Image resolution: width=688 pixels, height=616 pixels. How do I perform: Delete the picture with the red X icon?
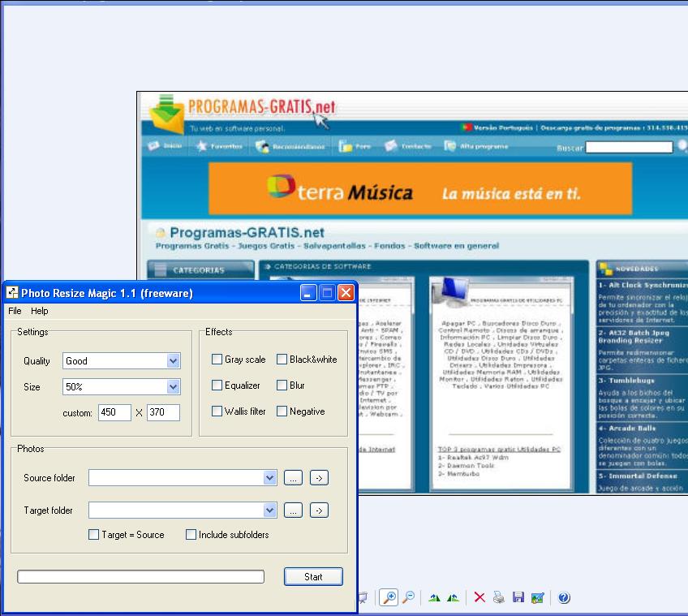point(479,597)
